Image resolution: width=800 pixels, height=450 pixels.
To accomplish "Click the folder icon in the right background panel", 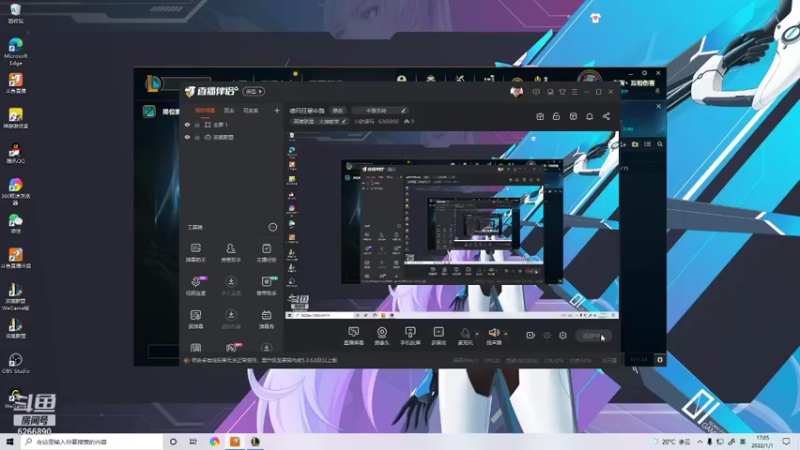I will click(x=635, y=144).
